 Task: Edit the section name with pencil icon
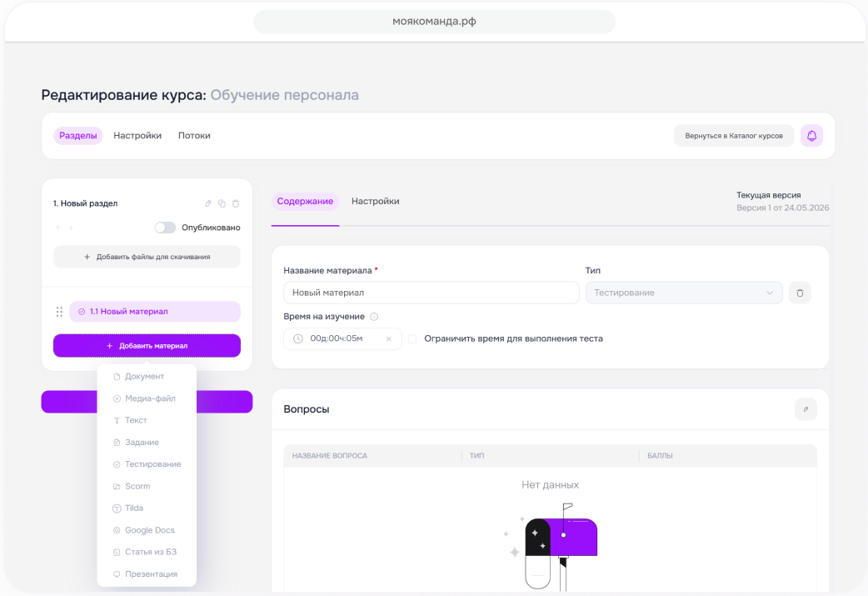(x=208, y=203)
